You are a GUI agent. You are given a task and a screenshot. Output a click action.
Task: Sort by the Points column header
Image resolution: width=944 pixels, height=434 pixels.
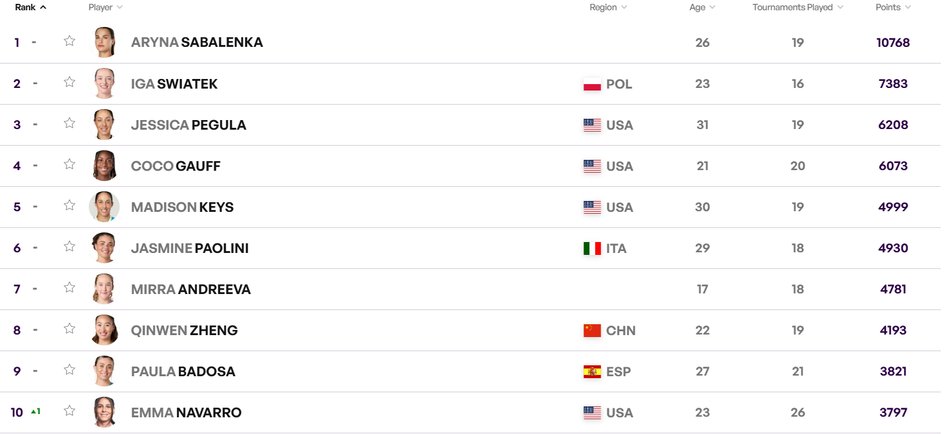(893, 7)
